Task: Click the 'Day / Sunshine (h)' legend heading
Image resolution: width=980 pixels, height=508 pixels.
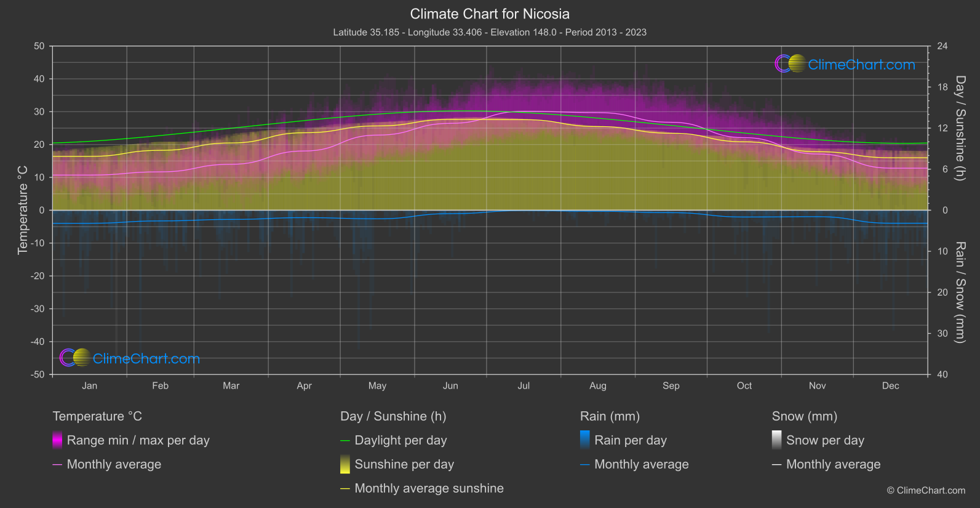Action: [x=393, y=416]
